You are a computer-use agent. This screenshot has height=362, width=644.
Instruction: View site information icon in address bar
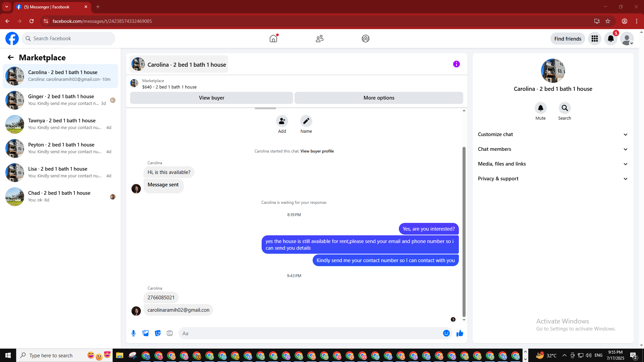pyautogui.click(x=46, y=21)
